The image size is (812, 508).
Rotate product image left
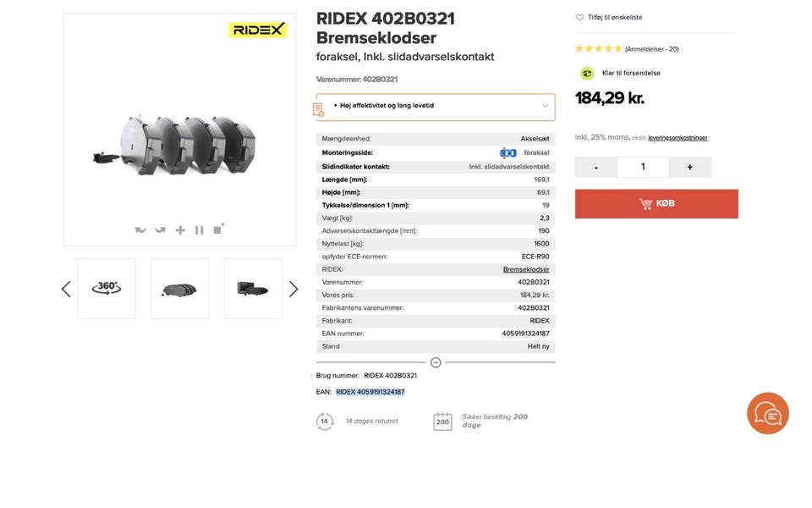140,229
